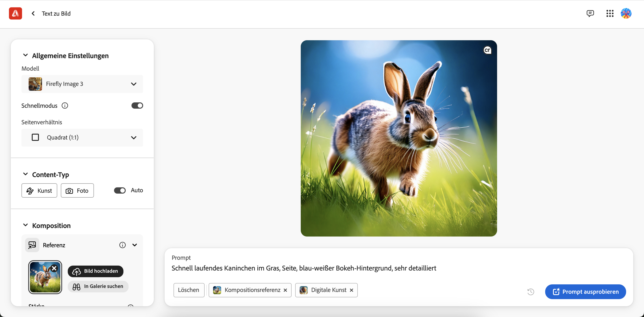The image size is (644, 317).
Task: Open the prompt history clock icon
Action: [x=530, y=292]
